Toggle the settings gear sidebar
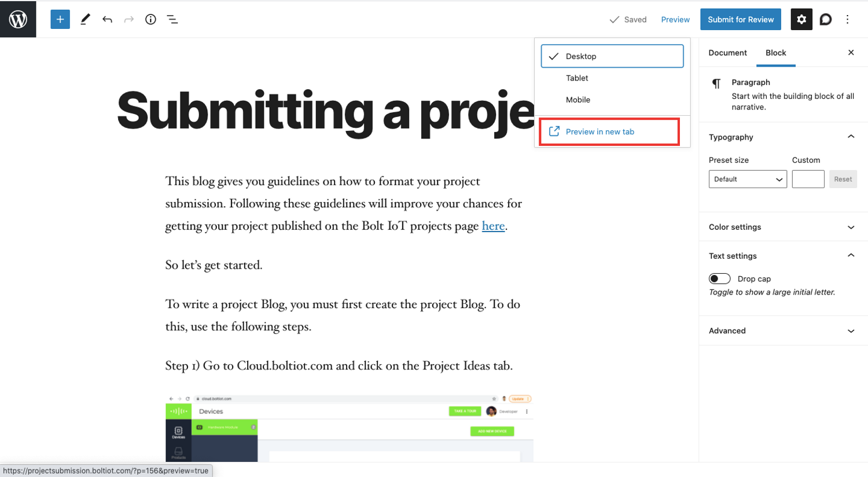Screen dimensions: 868x477 (x=801, y=19)
